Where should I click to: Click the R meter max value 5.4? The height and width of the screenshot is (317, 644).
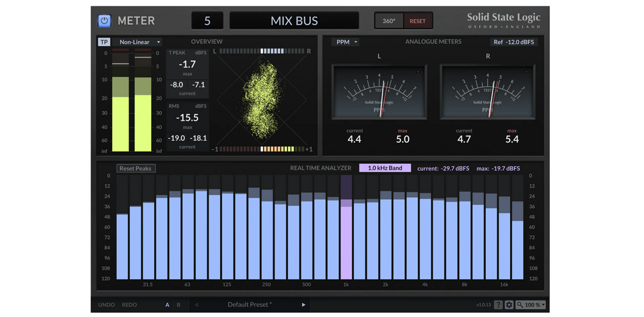pos(512,139)
